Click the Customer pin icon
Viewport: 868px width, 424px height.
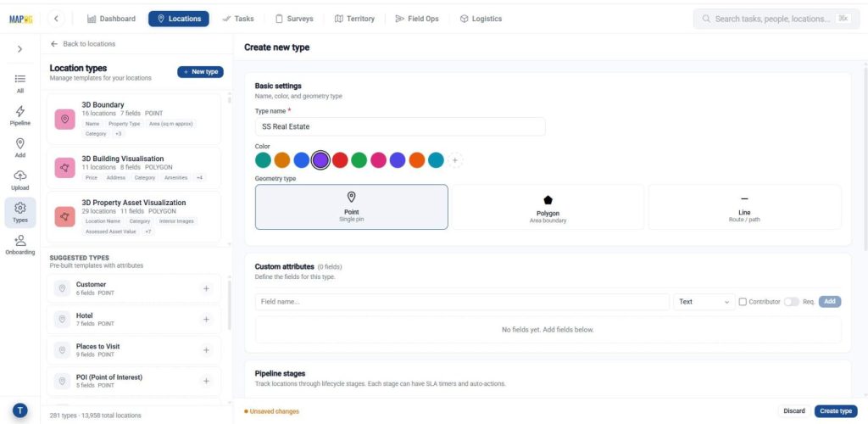[x=62, y=288]
